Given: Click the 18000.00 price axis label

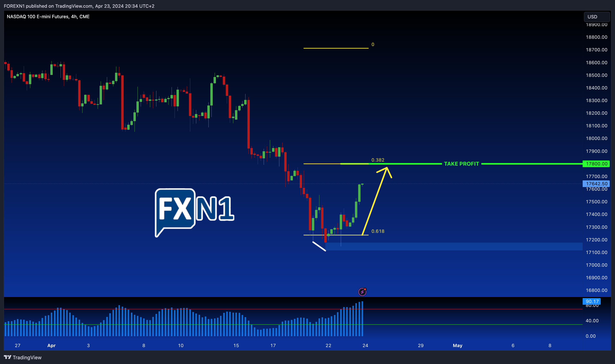Looking at the screenshot, I should click(x=596, y=138).
